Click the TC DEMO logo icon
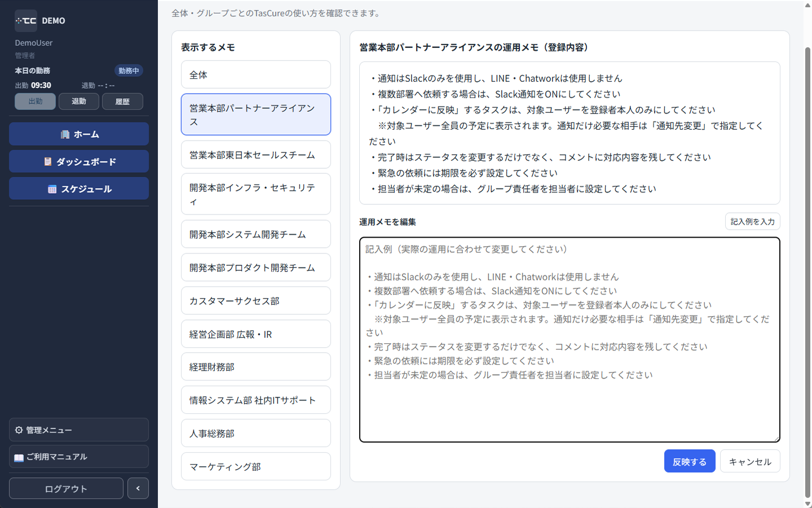Viewport: 812px width, 508px height. point(26,20)
